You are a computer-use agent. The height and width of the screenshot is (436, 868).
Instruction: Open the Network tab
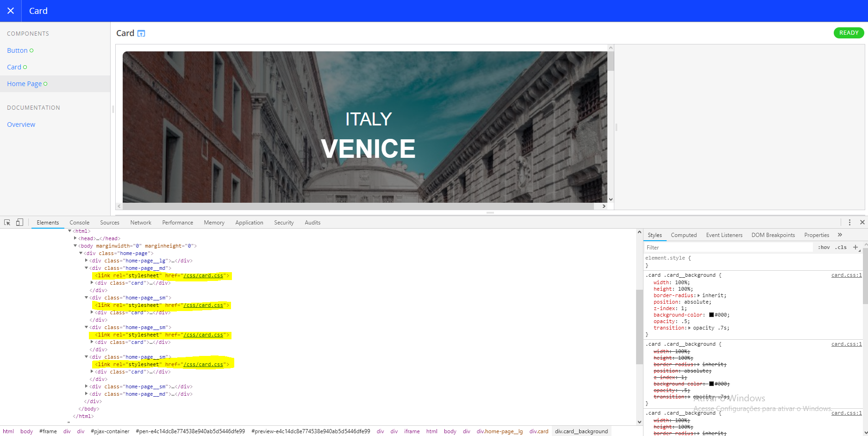click(x=141, y=223)
